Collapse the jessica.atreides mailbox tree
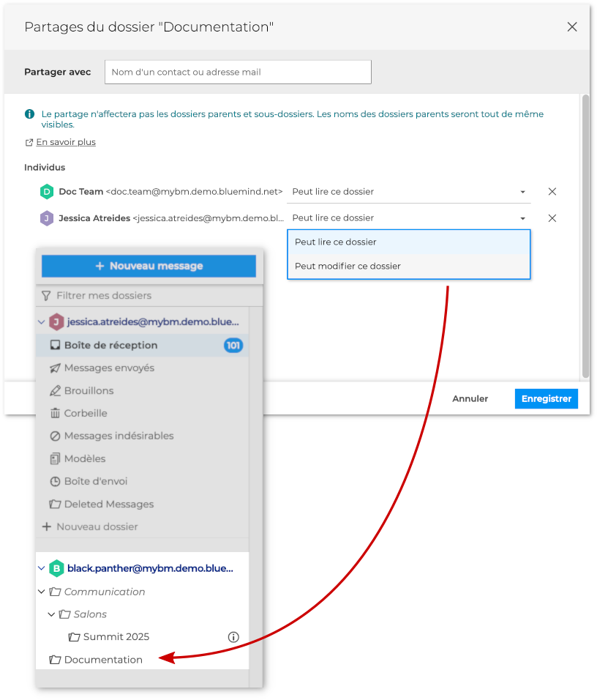This screenshot has height=700, width=597. click(42, 322)
